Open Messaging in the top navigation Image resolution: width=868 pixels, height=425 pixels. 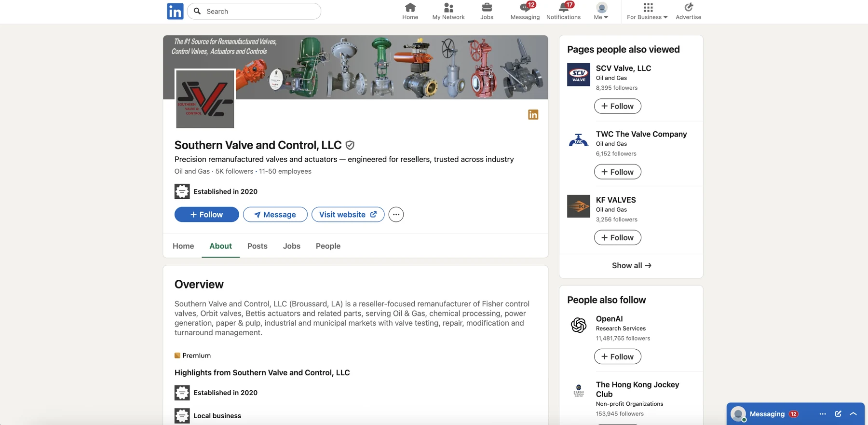[x=525, y=11]
